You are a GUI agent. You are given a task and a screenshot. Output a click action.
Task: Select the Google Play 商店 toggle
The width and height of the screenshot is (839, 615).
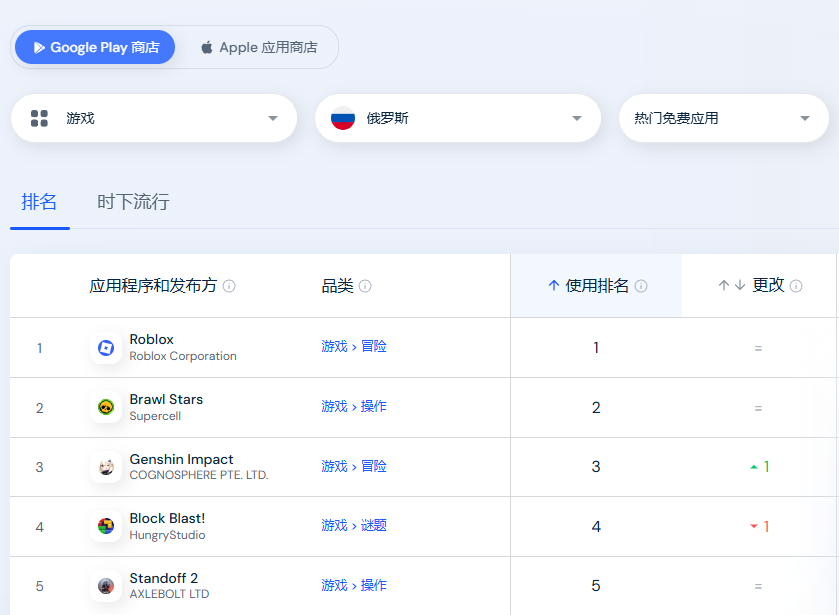pyautogui.click(x=95, y=47)
